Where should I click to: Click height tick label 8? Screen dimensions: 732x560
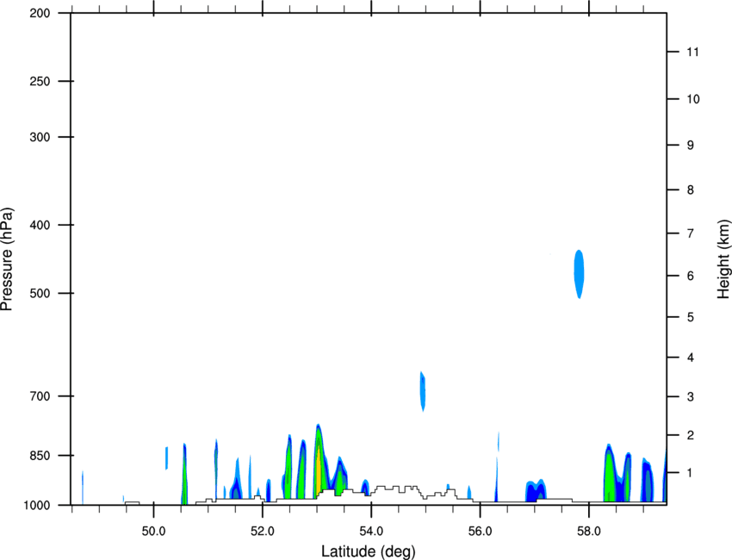[x=691, y=190]
